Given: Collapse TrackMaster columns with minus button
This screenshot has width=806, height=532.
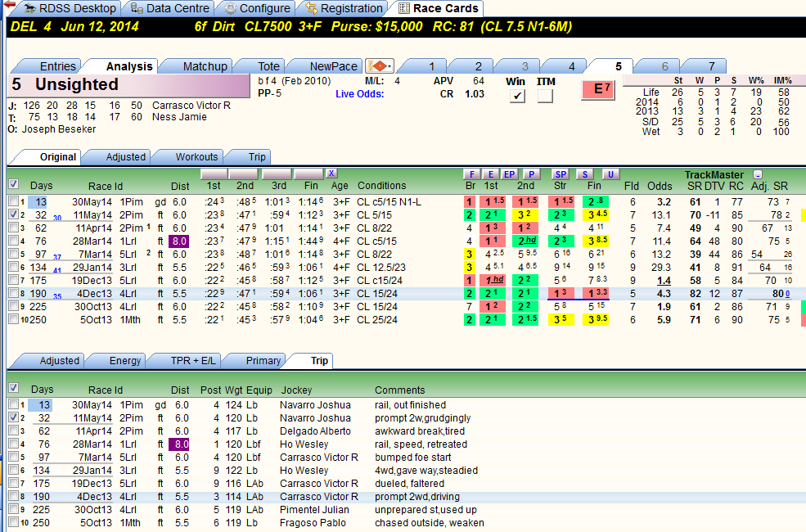Looking at the screenshot, I should click(x=757, y=175).
